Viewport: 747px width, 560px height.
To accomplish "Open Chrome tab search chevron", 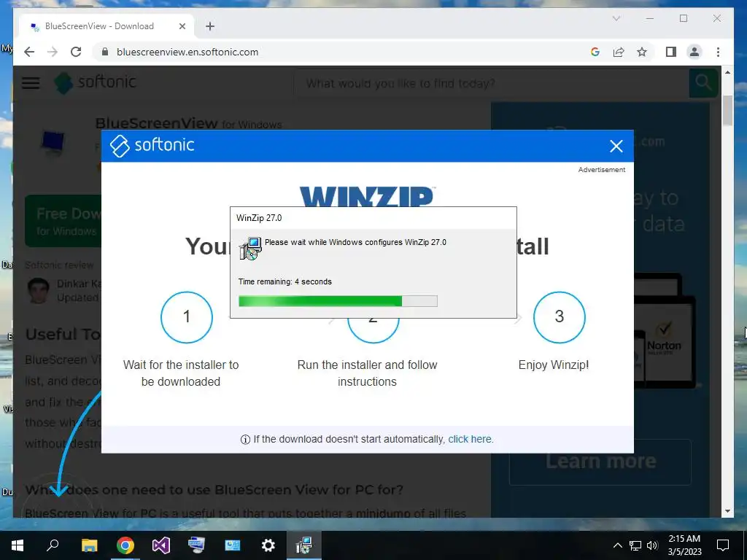I will [x=616, y=18].
